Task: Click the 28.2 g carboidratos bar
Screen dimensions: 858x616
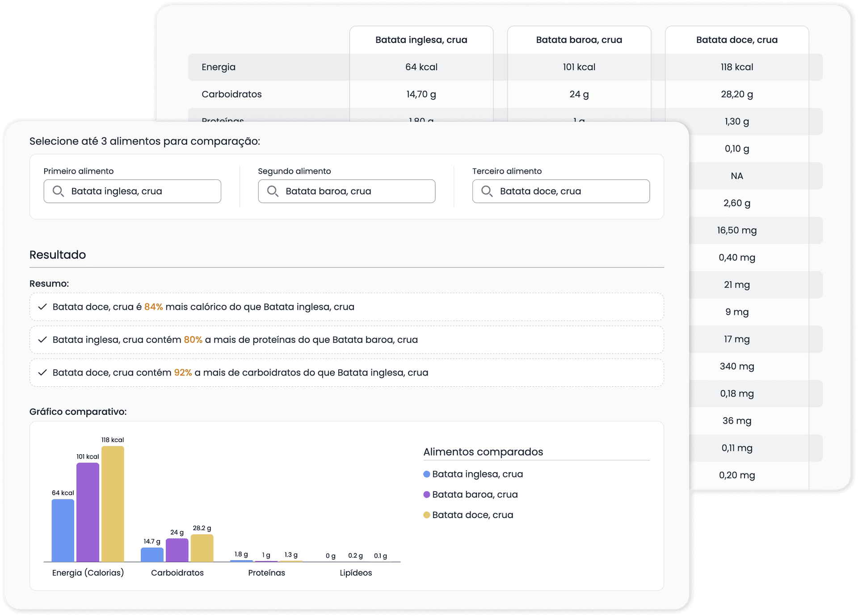Action: 202,548
